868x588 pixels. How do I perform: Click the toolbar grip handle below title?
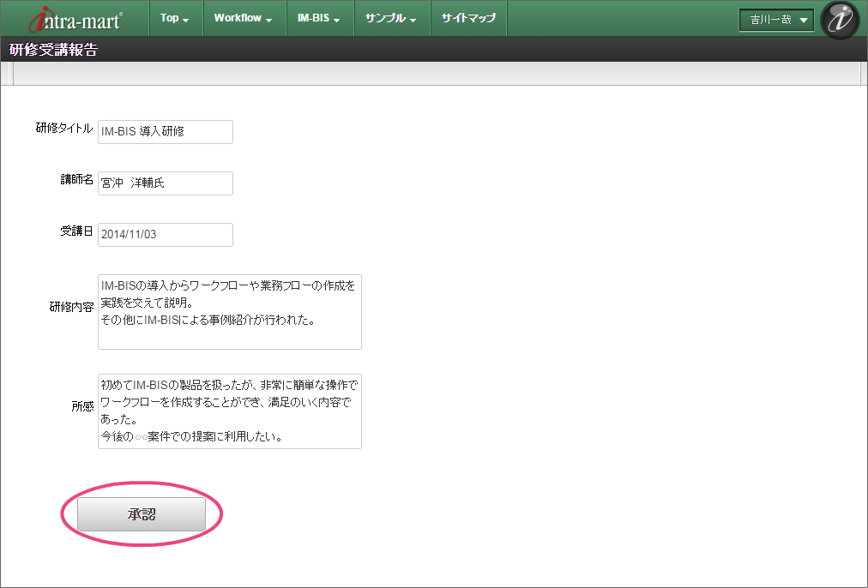[x=13, y=75]
